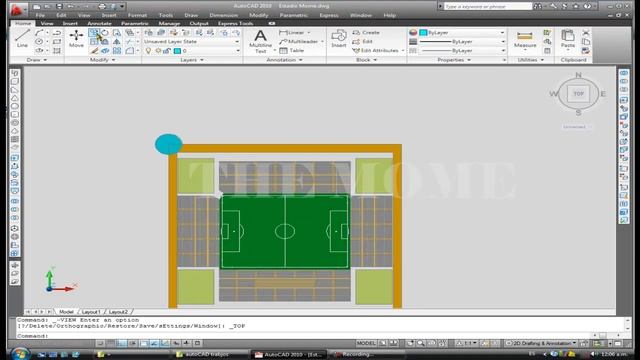Viewport: 640px width, 360px height.
Task: Toggle layer lock padlock icon
Action: (167, 51)
